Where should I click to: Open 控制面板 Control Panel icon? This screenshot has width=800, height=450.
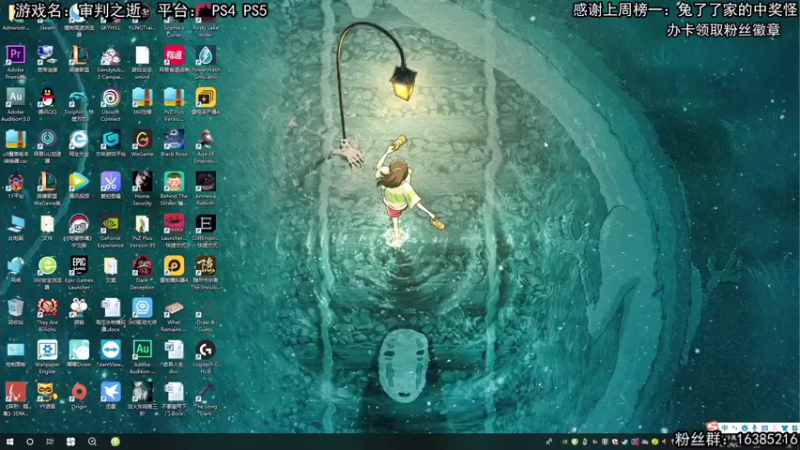click(15, 350)
